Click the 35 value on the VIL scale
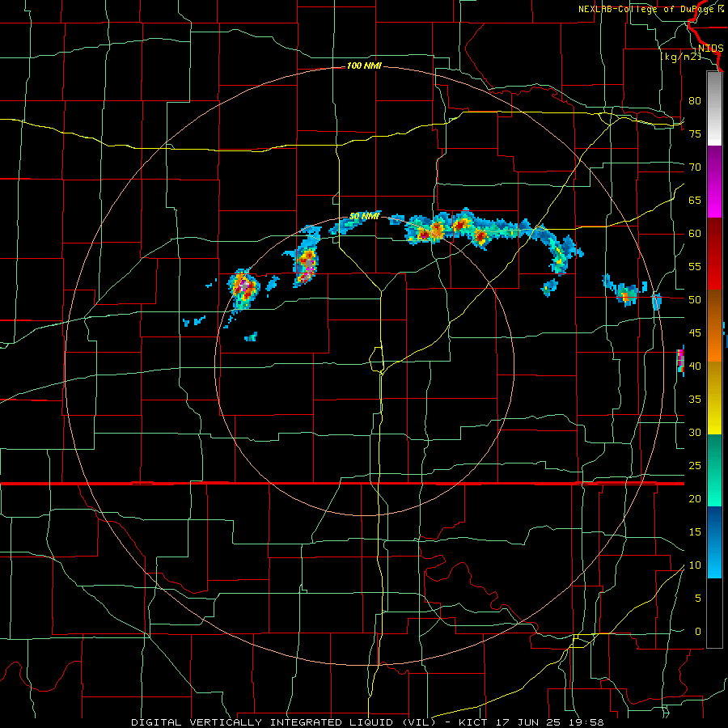728x728 pixels. click(x=695, y=400)
